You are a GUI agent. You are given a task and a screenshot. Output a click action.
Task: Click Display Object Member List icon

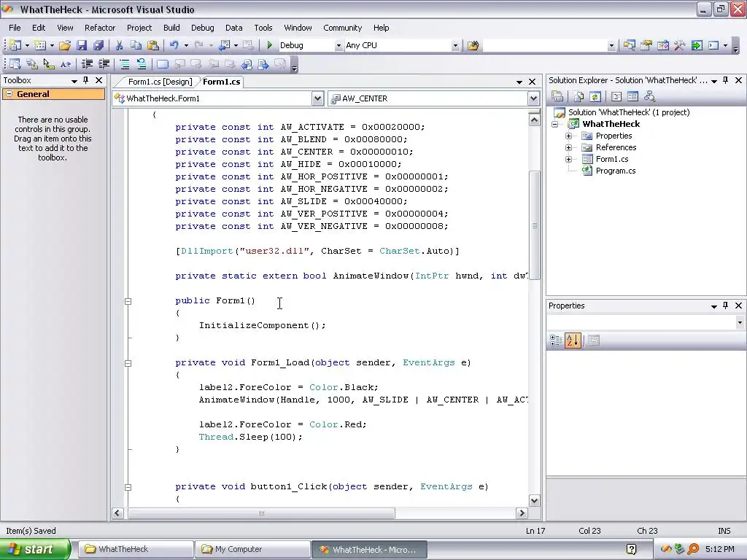point(15,64)
